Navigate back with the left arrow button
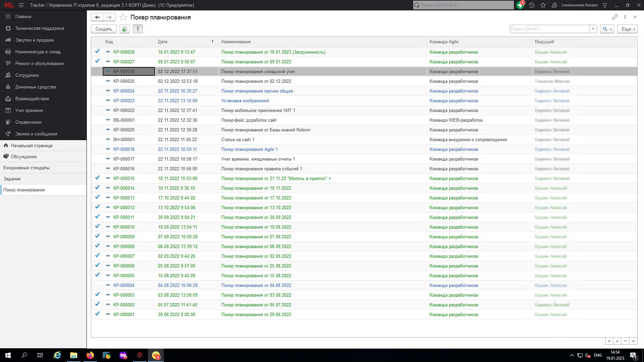Image resolution: width=644 pixels, height=362 pixels. tap(97, 17)
